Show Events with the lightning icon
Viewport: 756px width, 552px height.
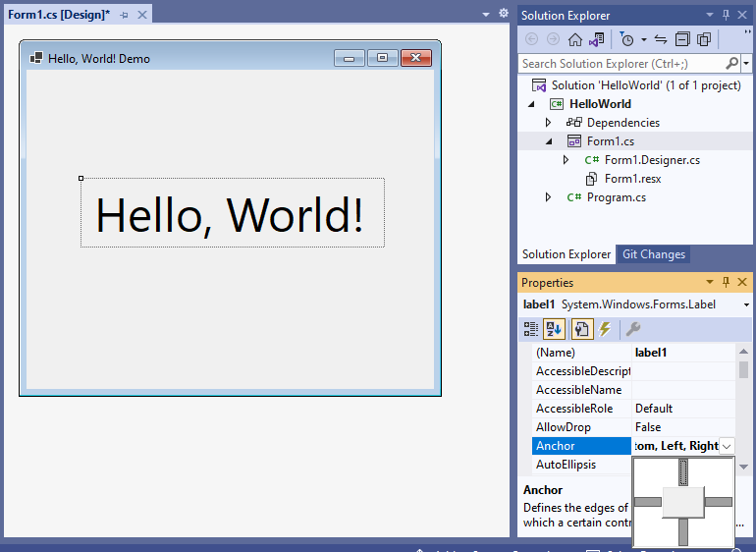[x=605, y=329]
